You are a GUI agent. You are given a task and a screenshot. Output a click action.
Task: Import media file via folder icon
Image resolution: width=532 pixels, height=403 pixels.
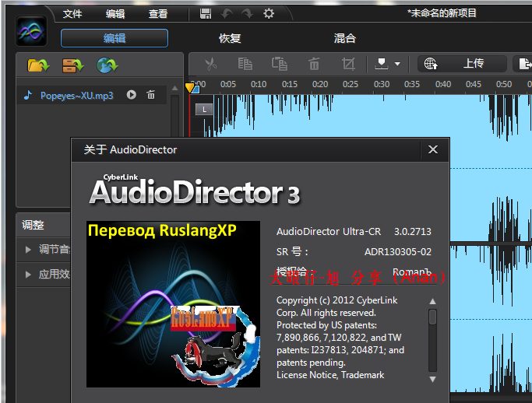click(x=38, y=65)
